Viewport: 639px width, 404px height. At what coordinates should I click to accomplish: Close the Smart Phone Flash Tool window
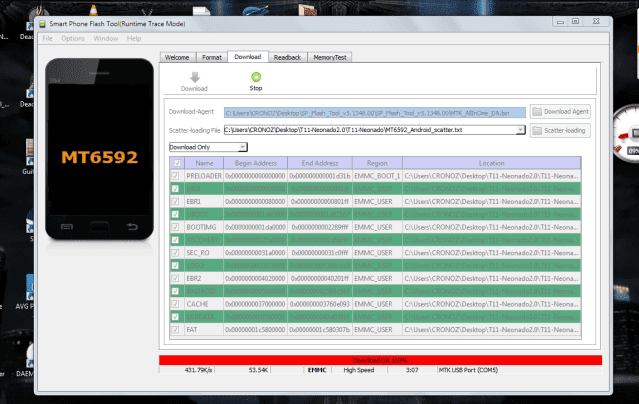tap(596, 21)
